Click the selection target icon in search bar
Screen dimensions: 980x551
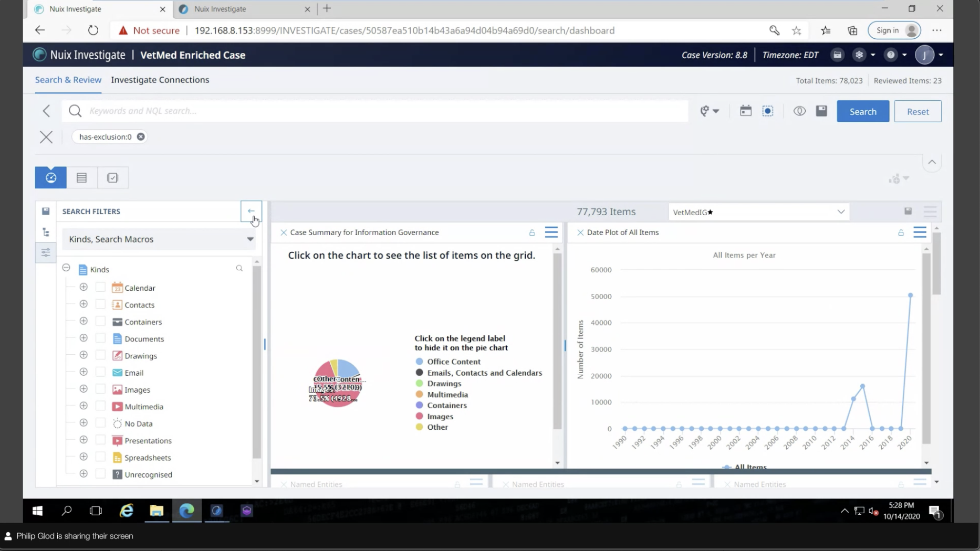(x=768, y=111)
